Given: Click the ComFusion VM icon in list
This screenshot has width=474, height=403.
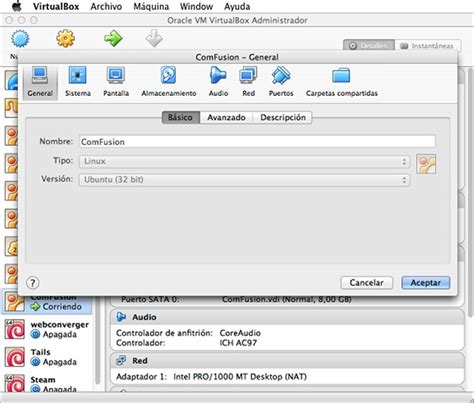Looking at the screenshot, I should point(14,303).
